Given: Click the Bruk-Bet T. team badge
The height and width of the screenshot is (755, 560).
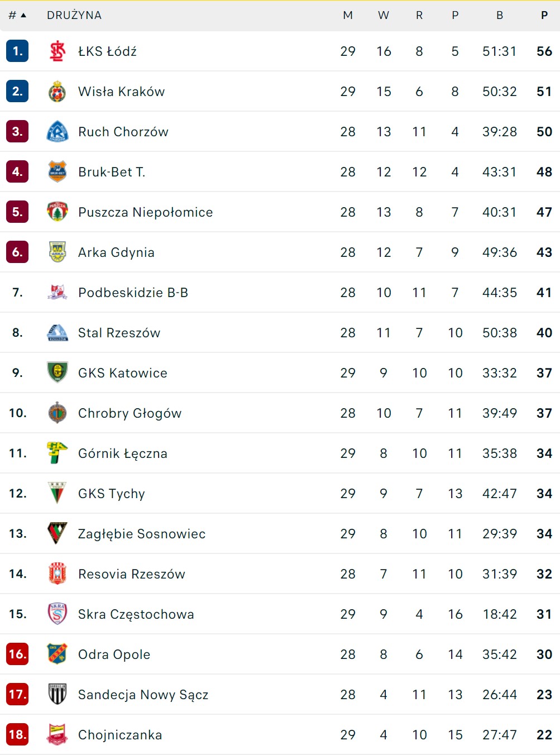Looking at the screenshot, I should click(x=58, y=172).
